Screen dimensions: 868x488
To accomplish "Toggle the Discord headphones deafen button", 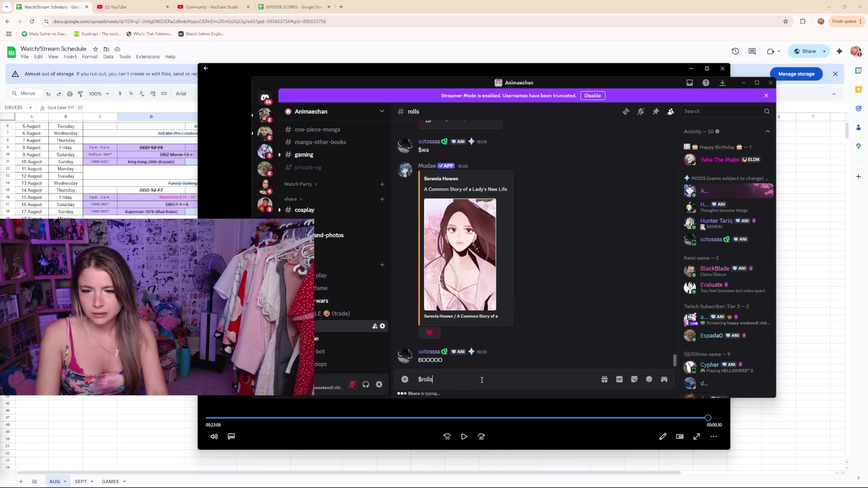I will click(366, 385).
